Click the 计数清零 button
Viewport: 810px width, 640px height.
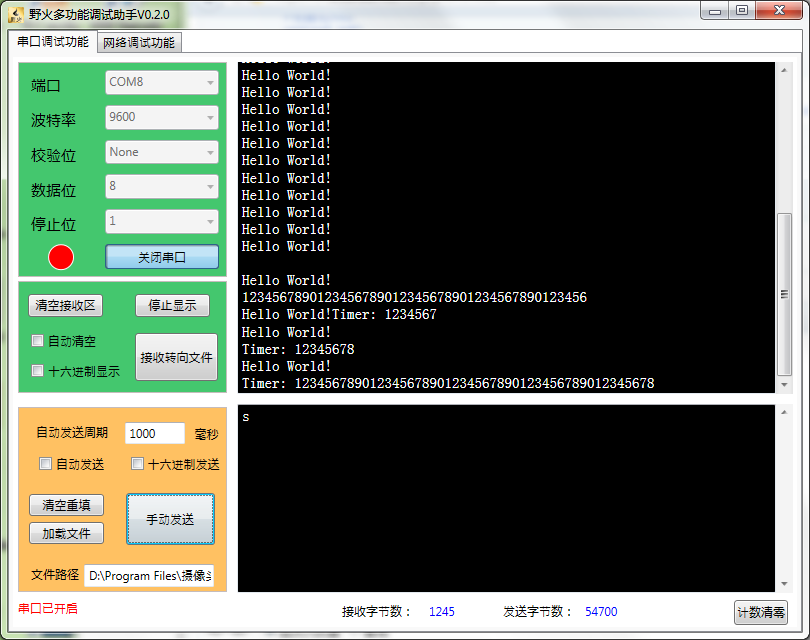(761, 613)
